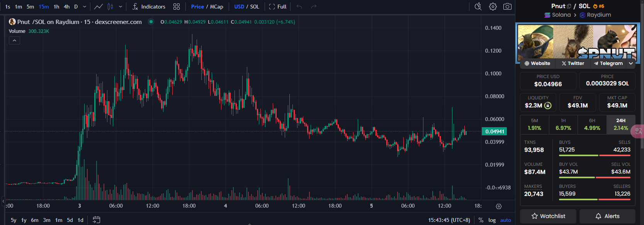Open the Twitter link
This screenshot has height=225, width=644.
tap(573, 63)
